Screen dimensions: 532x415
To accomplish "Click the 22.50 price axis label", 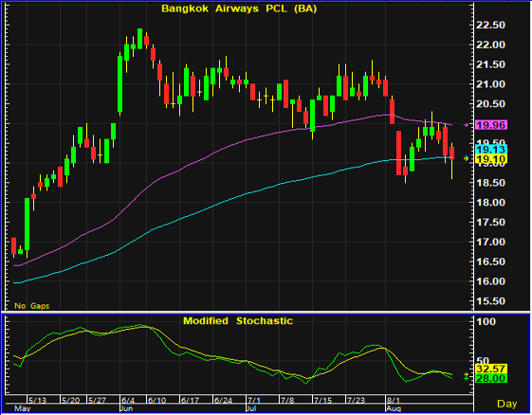I will [x=490, y=25].
